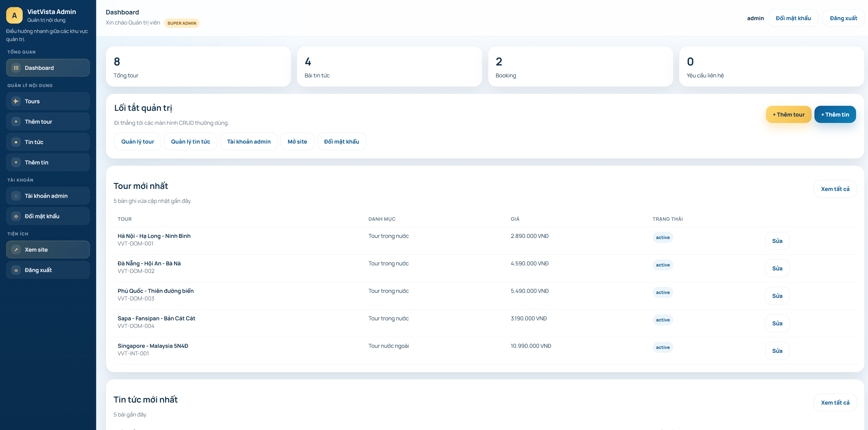This screenshot has width=868, height=430.
Task: Open the Tours sidebar menu item
Action: coord(48,101)
